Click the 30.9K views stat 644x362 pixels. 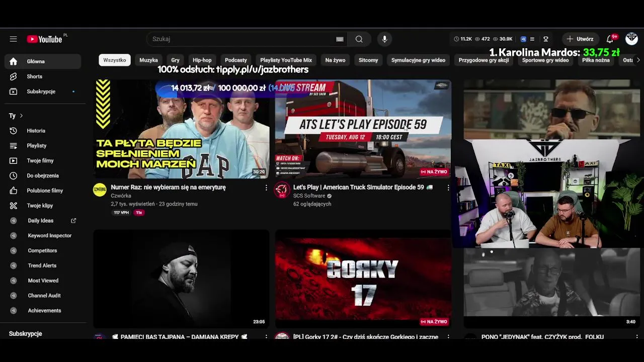pyautogui.click(x=503, y=39)
